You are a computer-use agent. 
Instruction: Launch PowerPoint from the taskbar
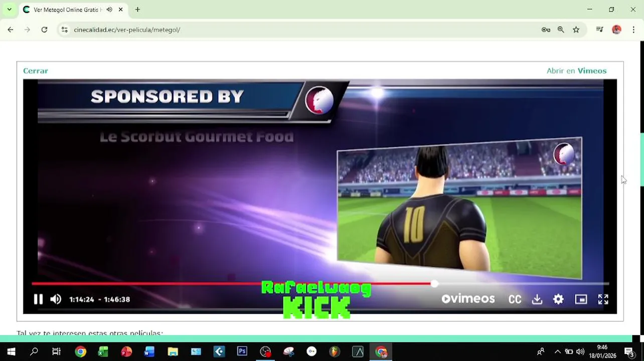click(126, 351)
